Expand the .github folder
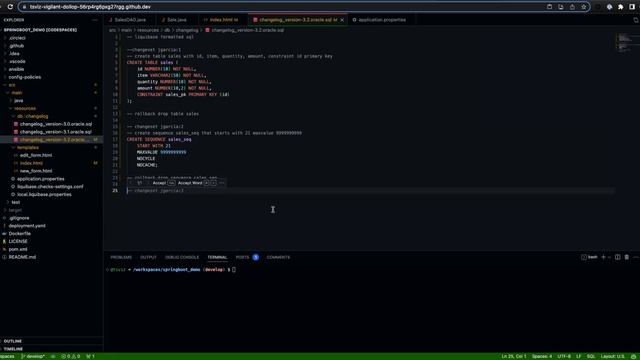Screen dimensions: 640x360 tap(16, 46)
